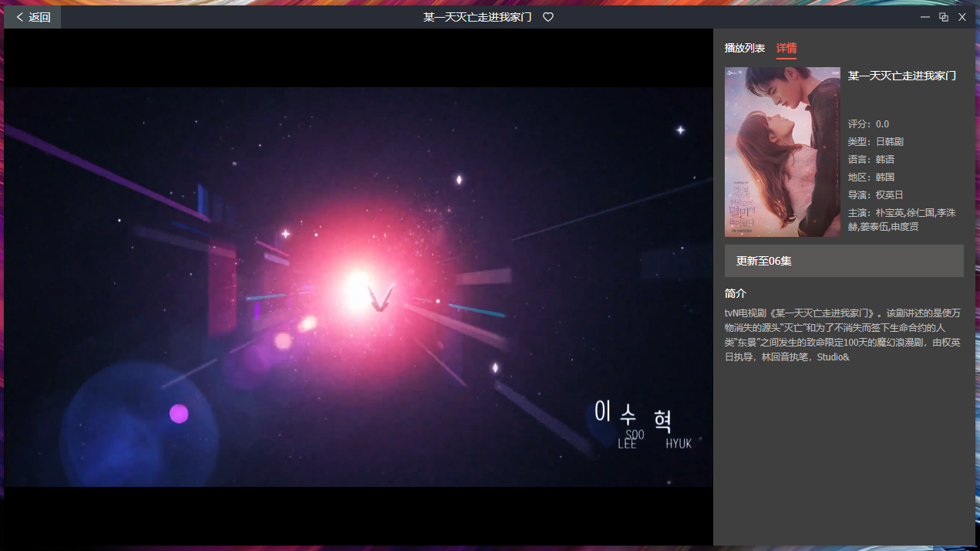Click the 导演：权英日 text
Viewport: 980px width, 551px height.
coord(876,195)
